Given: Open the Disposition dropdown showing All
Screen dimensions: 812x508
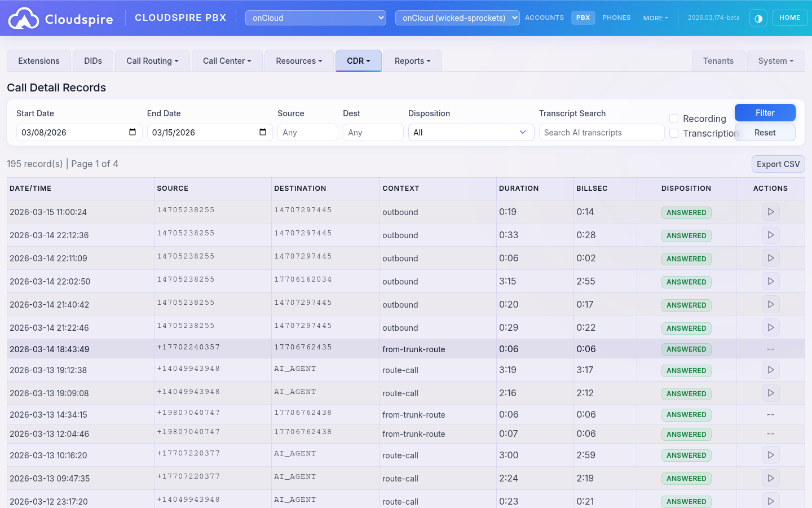Looking at the screenshot, I should pyautogui.click(x=471, y=132).
